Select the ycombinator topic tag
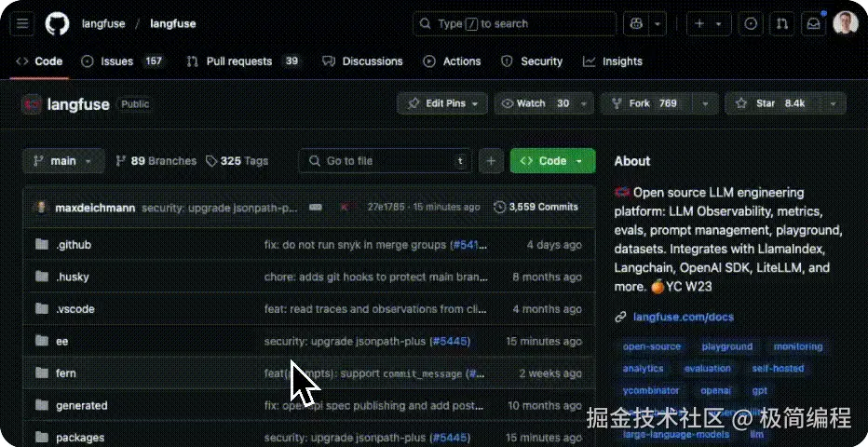 [x=650, y=390]
